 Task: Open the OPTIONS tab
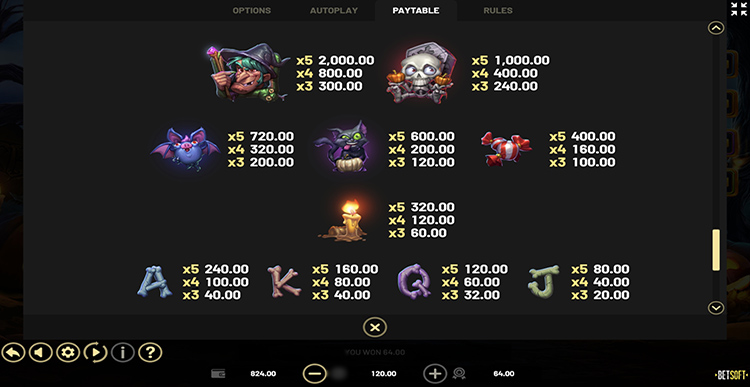252,11
